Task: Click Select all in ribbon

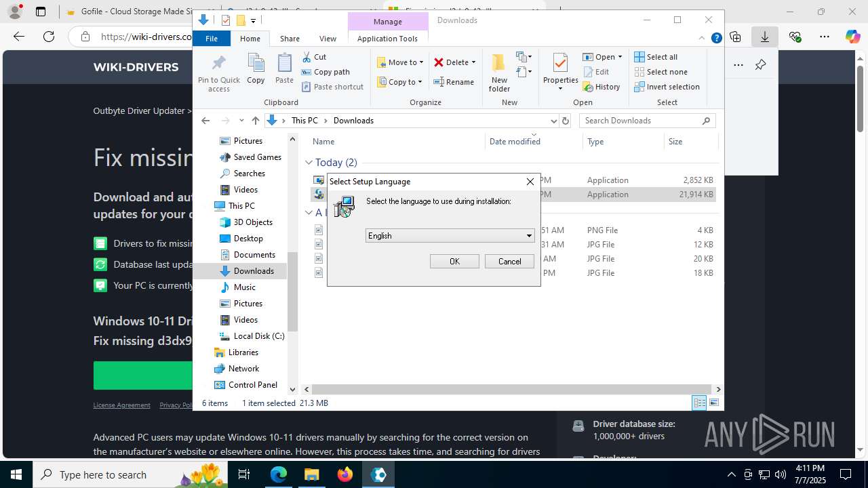Action: click(x=656, y=57)
